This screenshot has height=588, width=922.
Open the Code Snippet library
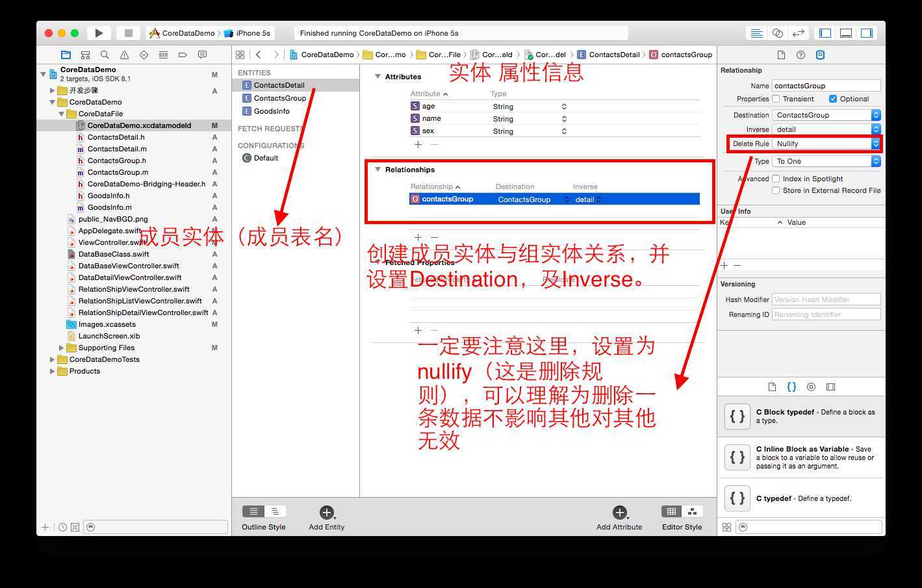(x=791, y=387)
